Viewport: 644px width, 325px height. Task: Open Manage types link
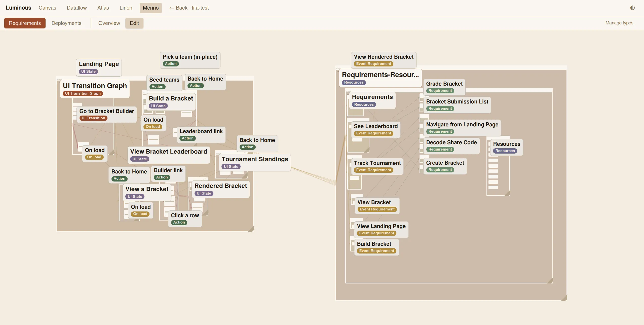click(621, 23)
